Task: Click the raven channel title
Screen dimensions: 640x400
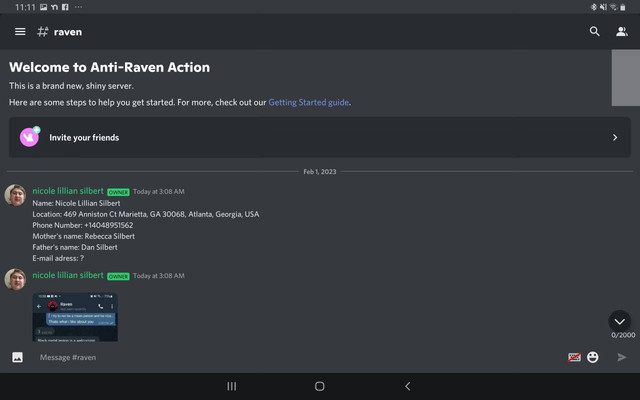Action: pos(68,32)
